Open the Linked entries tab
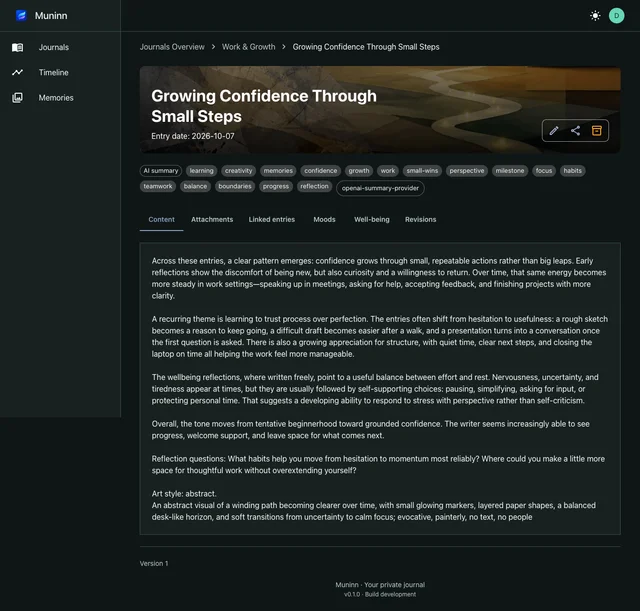640x611 pixels. click(271, 220)
